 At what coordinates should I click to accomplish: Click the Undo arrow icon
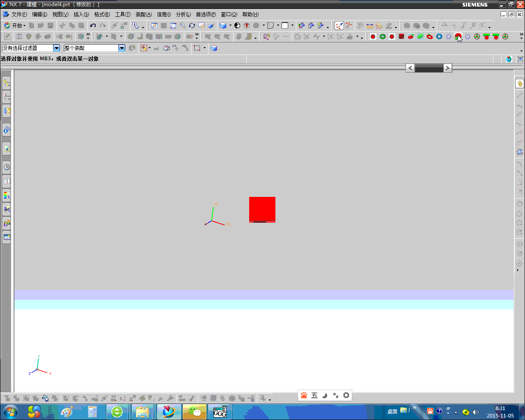click(93, 25)
